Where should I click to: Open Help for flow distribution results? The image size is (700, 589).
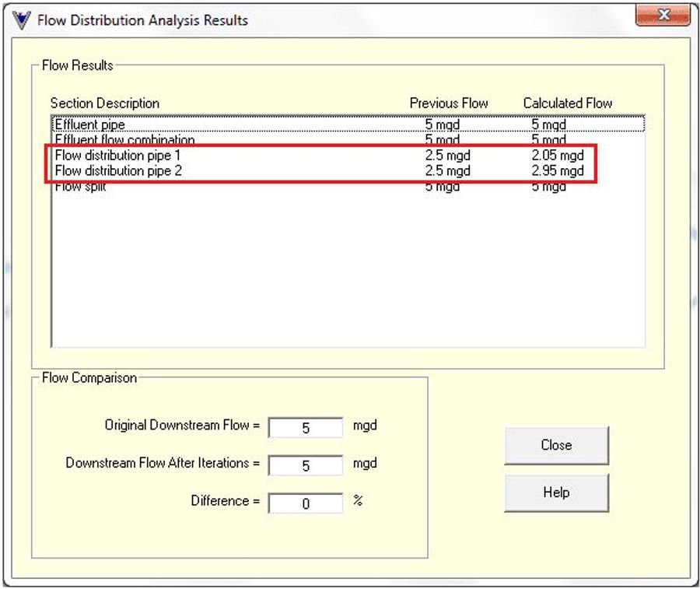[556, 493]
